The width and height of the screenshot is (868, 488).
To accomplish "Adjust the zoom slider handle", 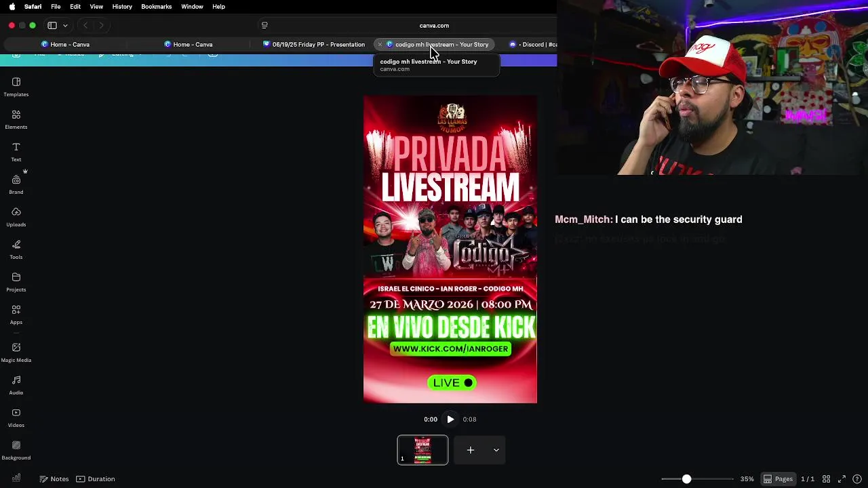I will pos(686,479).
